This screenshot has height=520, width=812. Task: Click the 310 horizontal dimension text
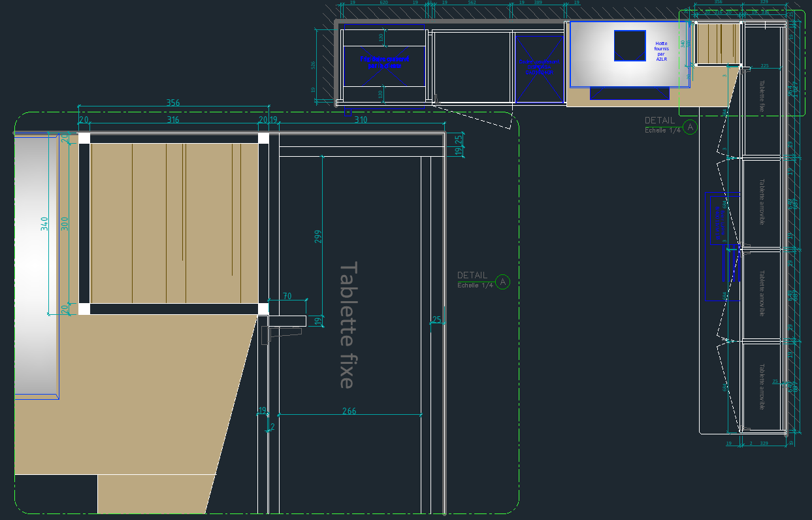pos(361,120)
